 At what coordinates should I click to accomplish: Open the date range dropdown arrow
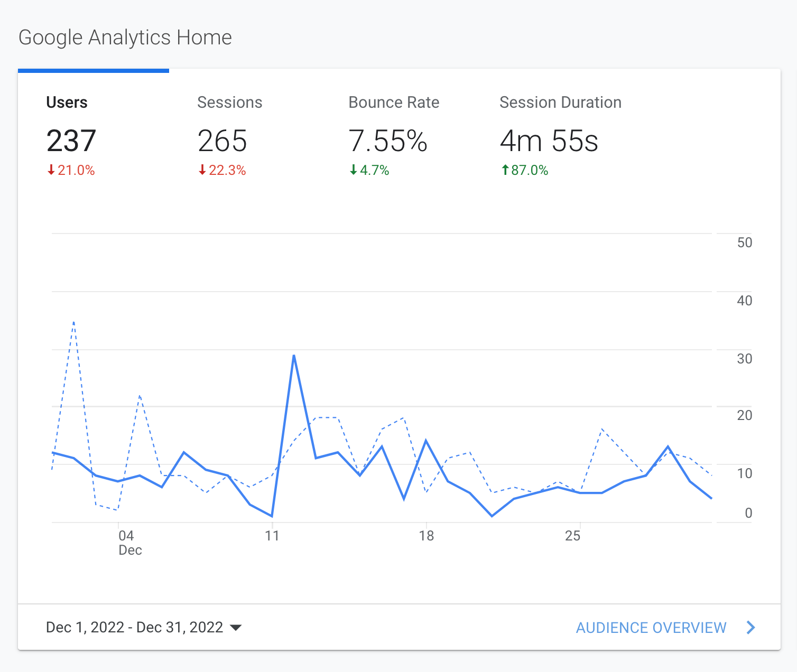[236, 628]
